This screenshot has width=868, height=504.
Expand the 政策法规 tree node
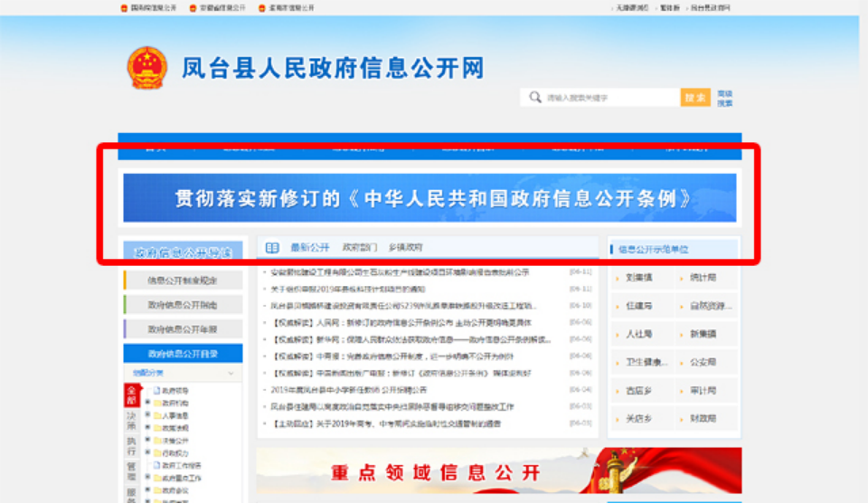(x=146, y=427)
